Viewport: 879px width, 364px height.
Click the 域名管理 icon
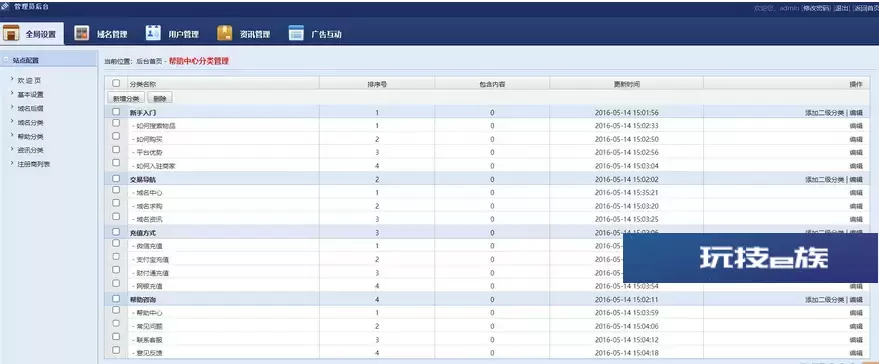pyautogui.click(x=82, y=33)
